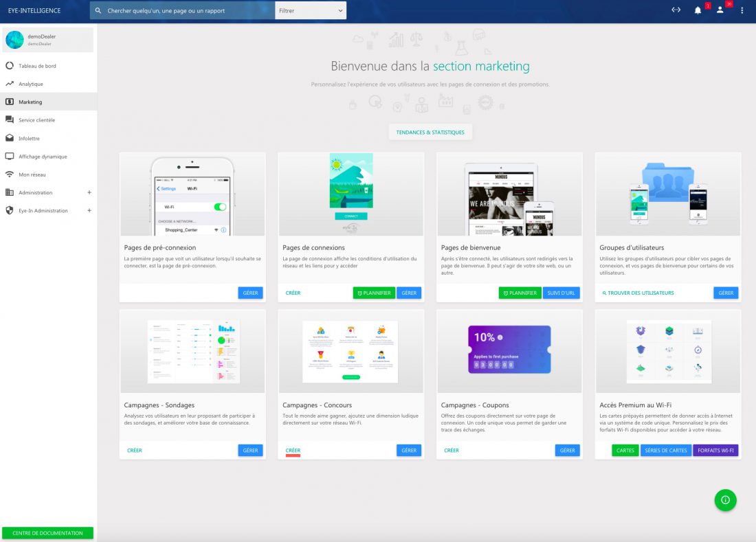Click Planifier under Pages de connexions
756x542 pixels.
click(374, 293)
